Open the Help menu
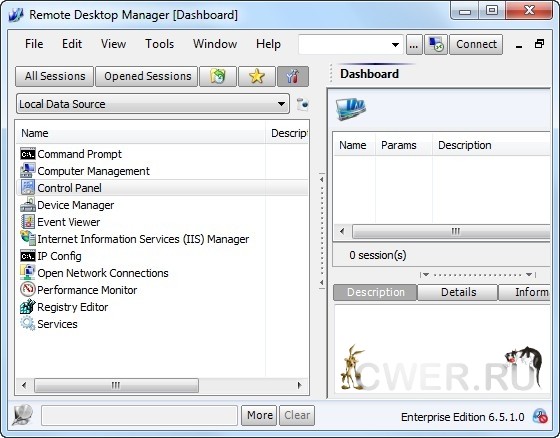 [268, 44]
